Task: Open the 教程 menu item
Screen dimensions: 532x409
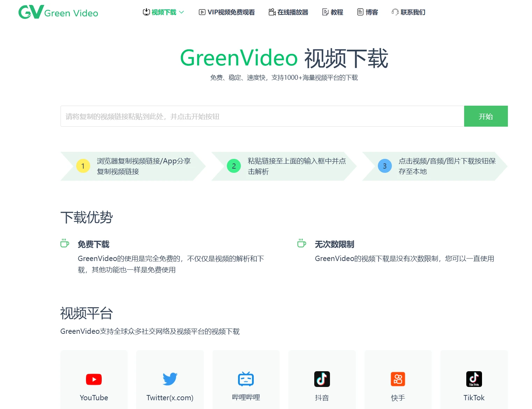Action: tap(337, 12)
